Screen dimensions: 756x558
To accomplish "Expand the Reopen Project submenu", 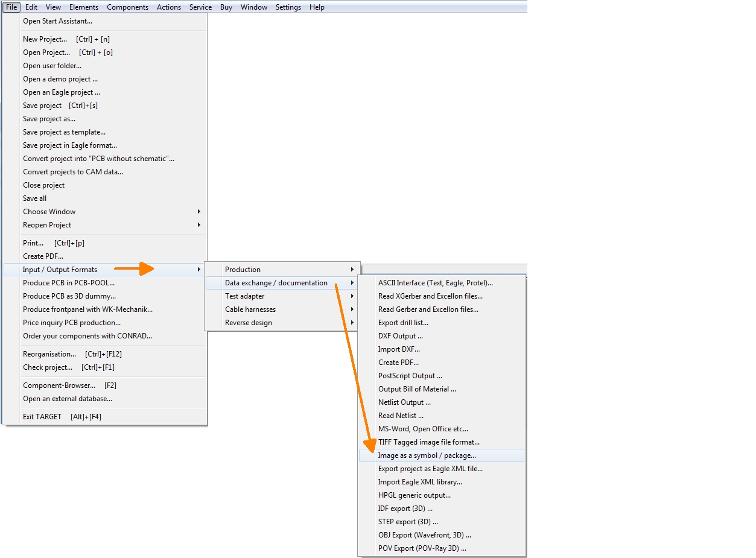I will (x=47, y=225).
